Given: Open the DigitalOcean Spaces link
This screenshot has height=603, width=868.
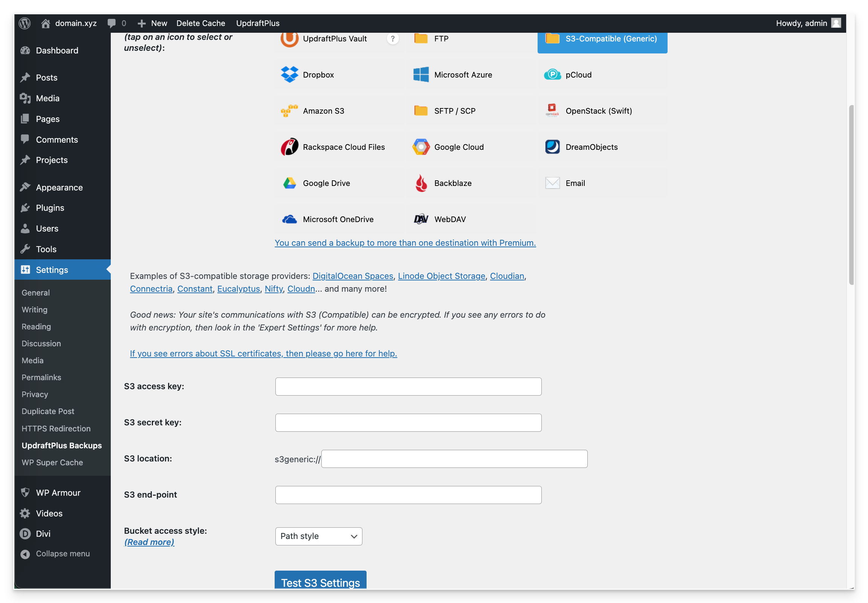Looking at the screenshot, I should tap(353, 276).
